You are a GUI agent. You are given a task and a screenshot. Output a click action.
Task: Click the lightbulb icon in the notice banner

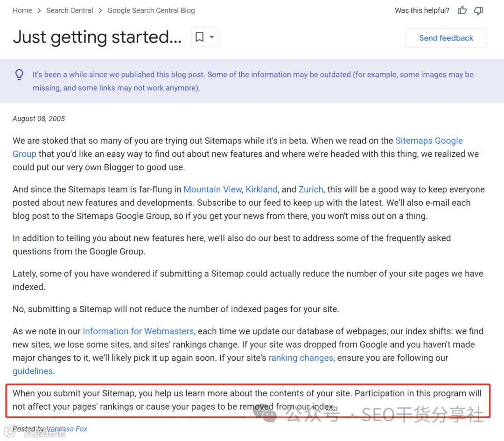point(19,75)
